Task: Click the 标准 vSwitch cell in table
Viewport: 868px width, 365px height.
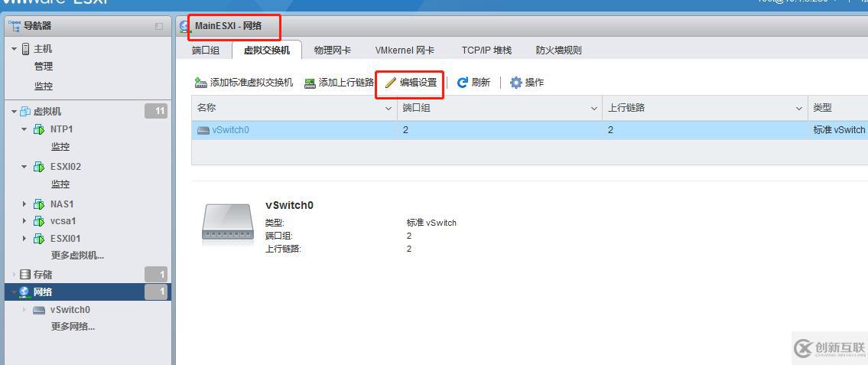Action: [x=837, y=129]
